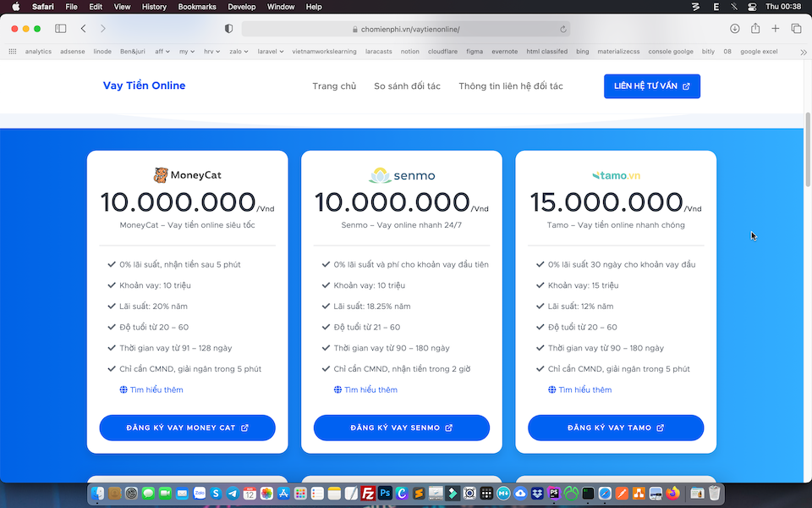
Task: Open the Develop menu
Action: click(242, 7)
